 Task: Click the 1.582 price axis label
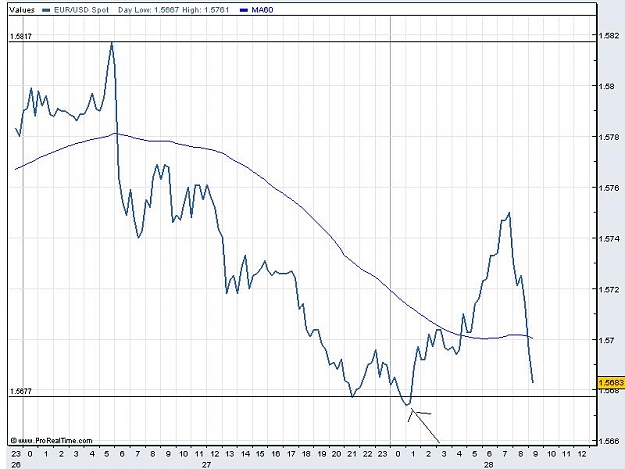609,35
